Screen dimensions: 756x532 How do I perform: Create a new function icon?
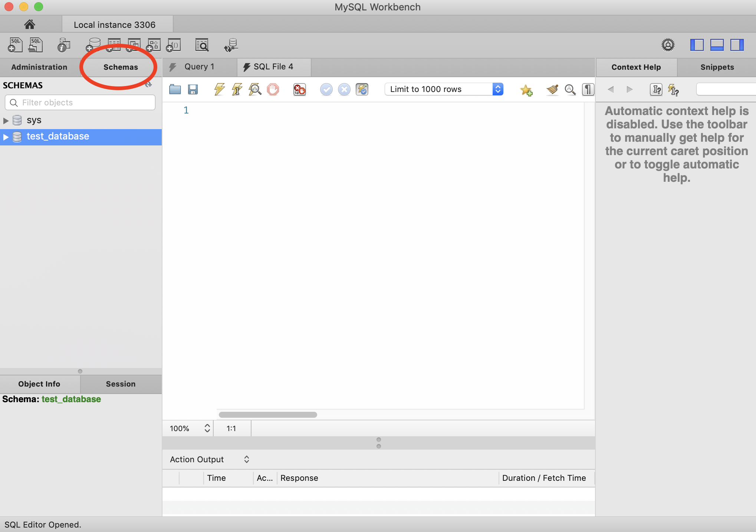173,45
